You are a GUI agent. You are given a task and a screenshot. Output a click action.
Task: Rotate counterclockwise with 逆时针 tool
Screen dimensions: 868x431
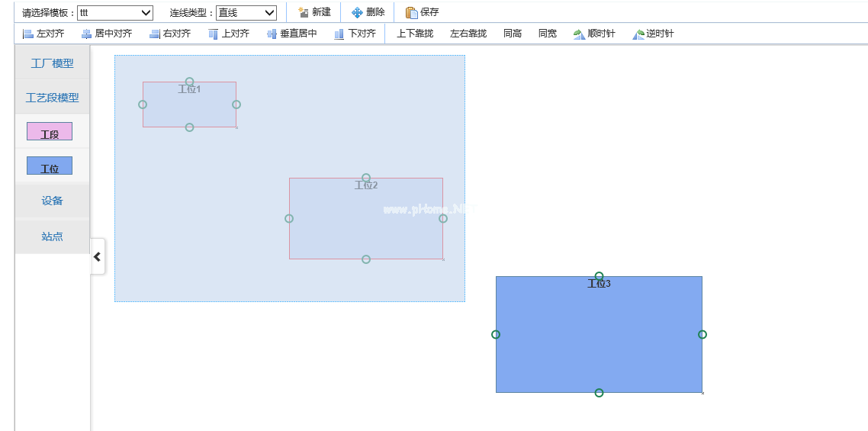[653, 34]
